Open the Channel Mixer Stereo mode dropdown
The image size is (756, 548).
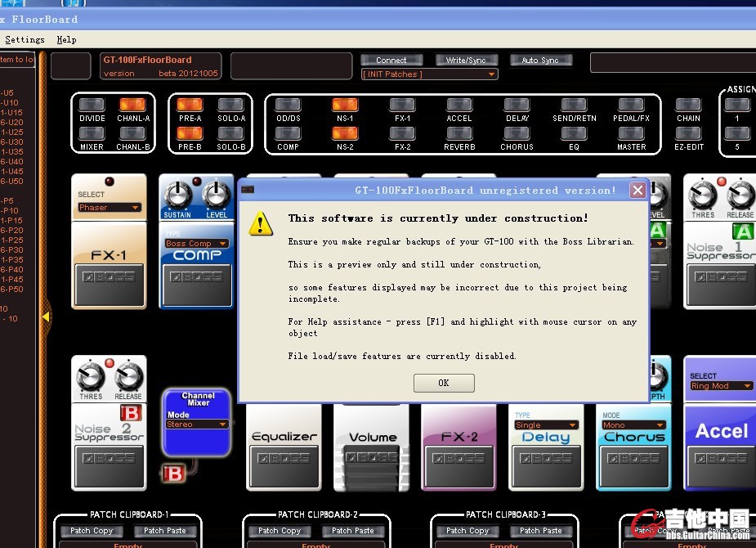click(x=196, y=424)
